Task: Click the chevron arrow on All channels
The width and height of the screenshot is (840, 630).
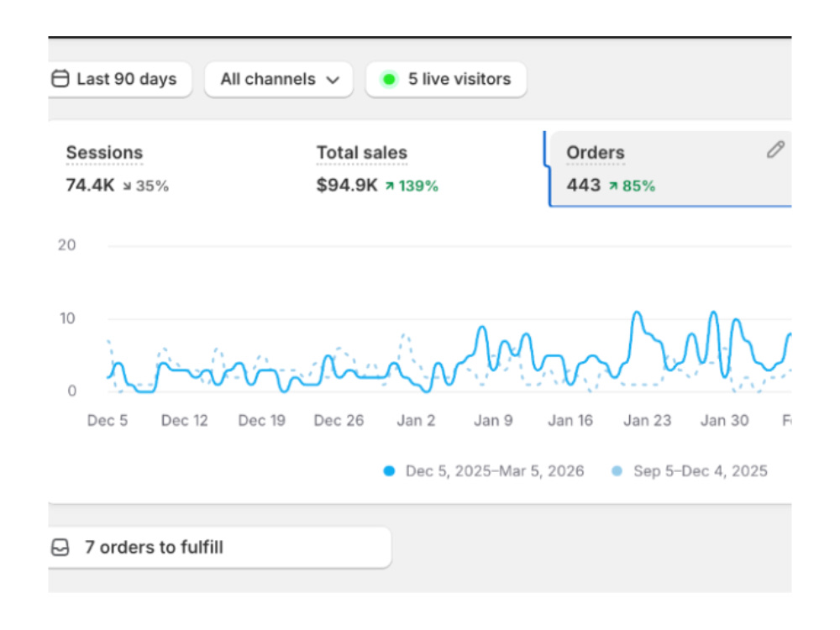Action: click(333, 81)
